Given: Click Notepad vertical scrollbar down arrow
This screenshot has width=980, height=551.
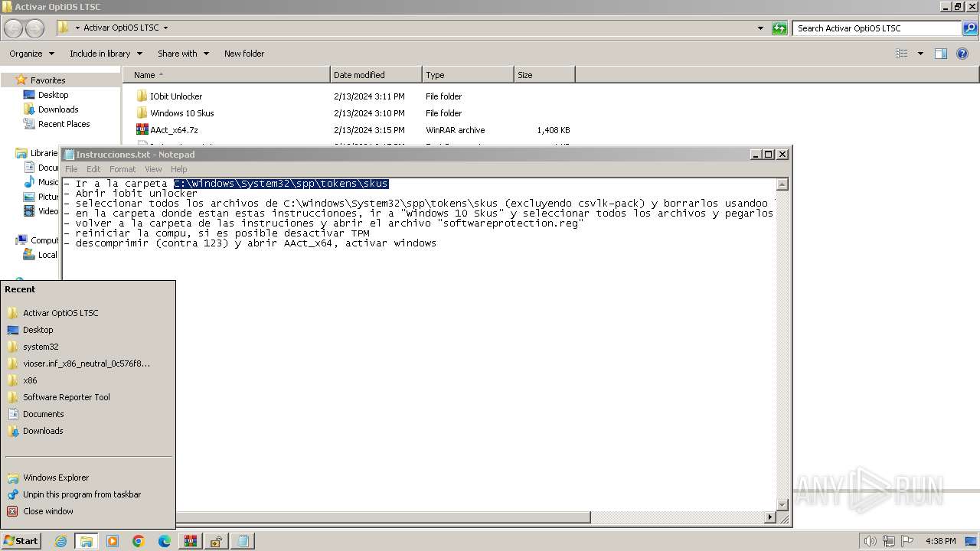Looking at the screenshot, I should point(782,504).
